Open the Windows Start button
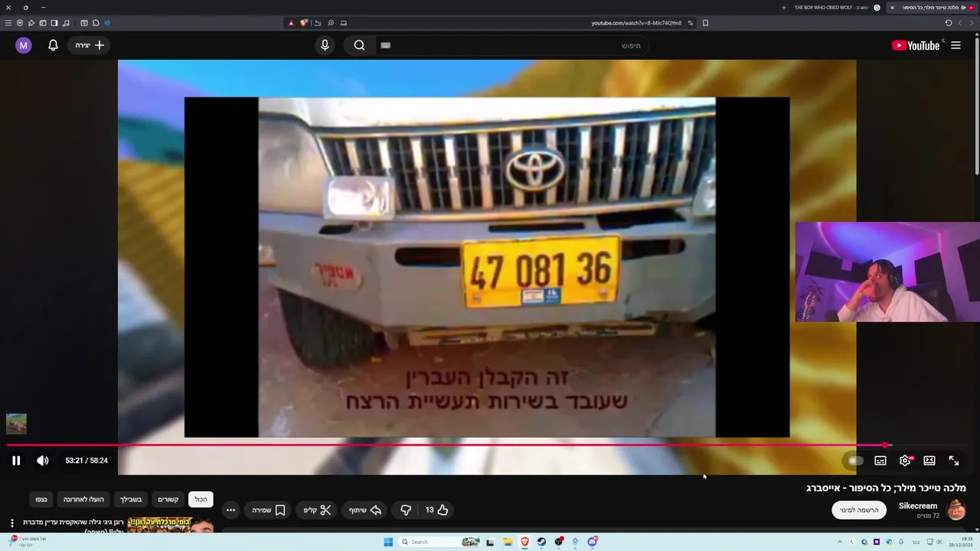The image size is (980, 551). 388,542
